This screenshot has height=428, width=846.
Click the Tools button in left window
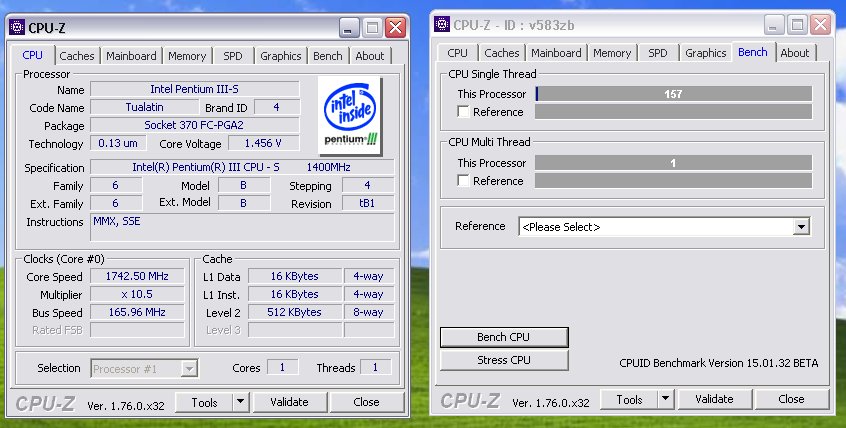point(204,402)
